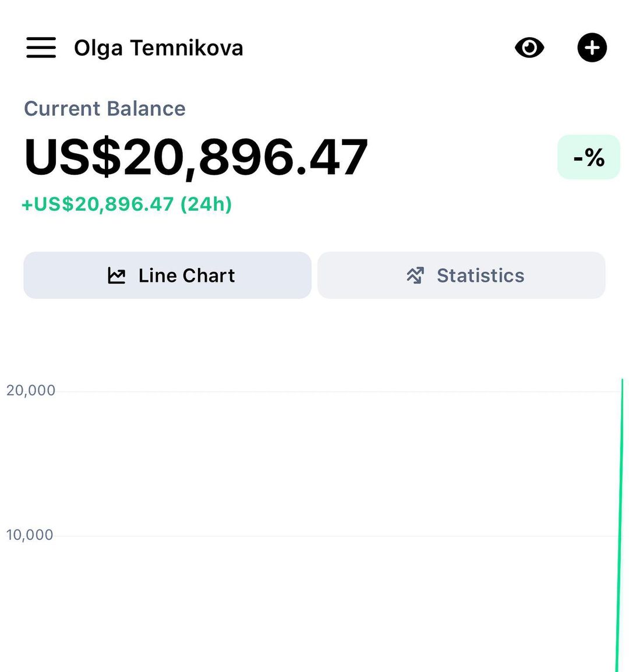
Task: Toggle balance visibility with the eye icon
Action: click(529, 48)
